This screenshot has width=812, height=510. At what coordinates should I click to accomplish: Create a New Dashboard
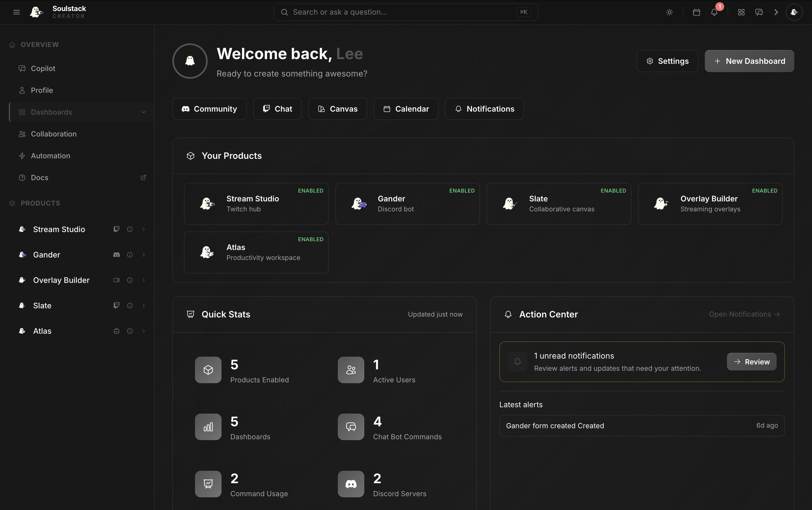[749, 61]
